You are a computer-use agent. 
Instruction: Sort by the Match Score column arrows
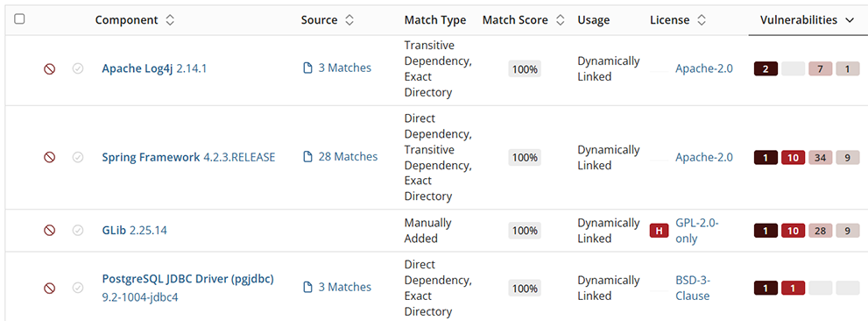pyautogui.click(x=561, y=20)
